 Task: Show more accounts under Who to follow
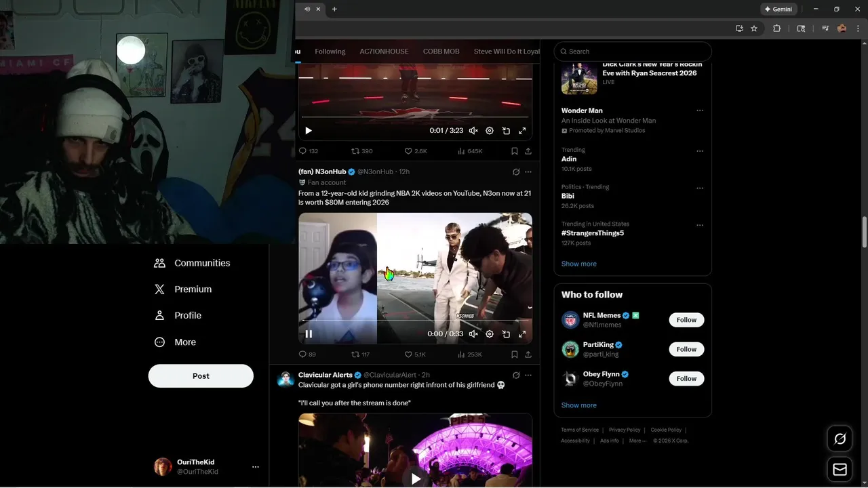(x=579, y=405)
